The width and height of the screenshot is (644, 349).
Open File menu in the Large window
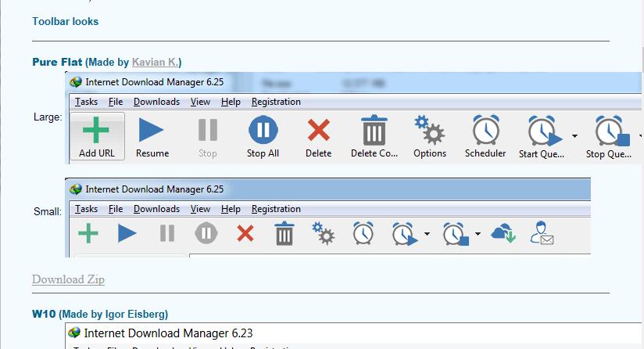point(116,102)
